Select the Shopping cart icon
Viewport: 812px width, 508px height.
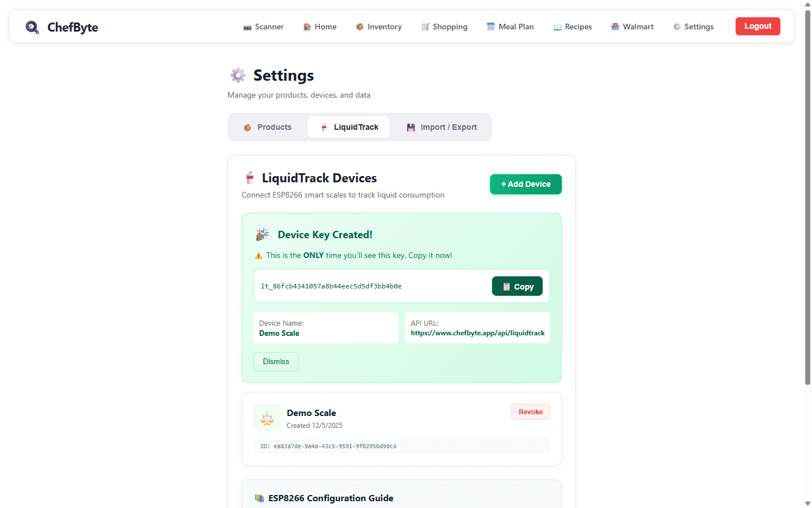pos(425,26)
